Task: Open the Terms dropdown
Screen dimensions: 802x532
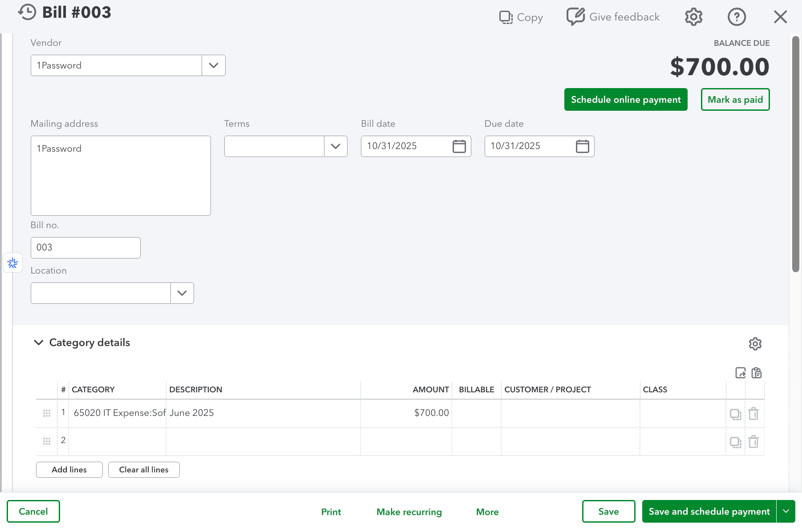Action: pos(335,146)
